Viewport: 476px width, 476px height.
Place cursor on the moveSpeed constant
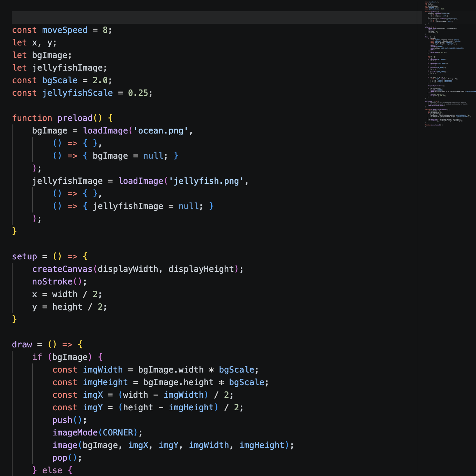tap(65, 30)
